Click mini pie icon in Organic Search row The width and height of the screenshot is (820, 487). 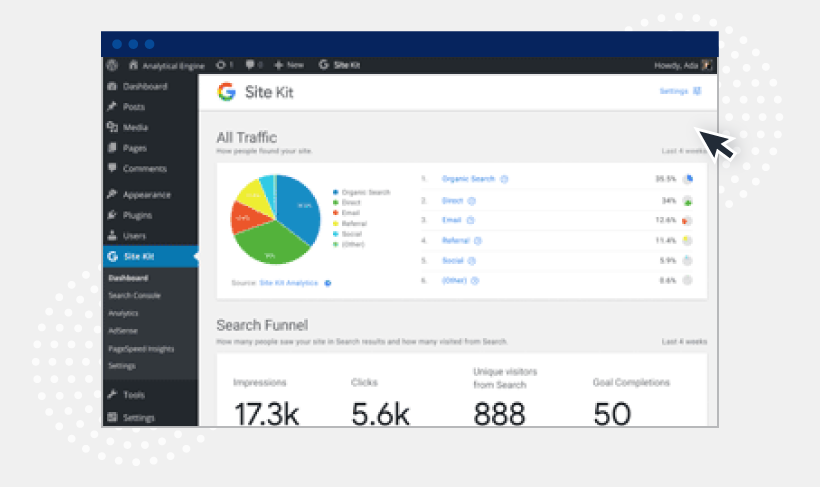(688, 179)
